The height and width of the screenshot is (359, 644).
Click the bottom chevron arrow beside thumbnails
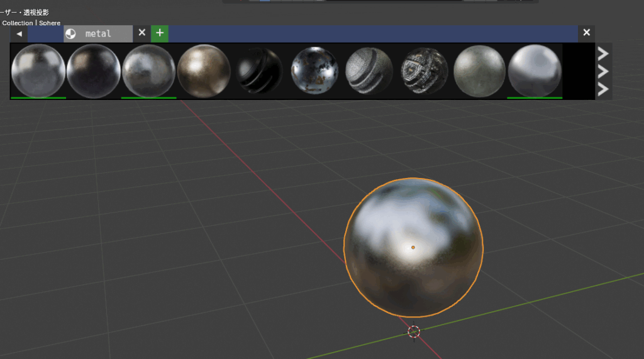click(x=602, y=90)
